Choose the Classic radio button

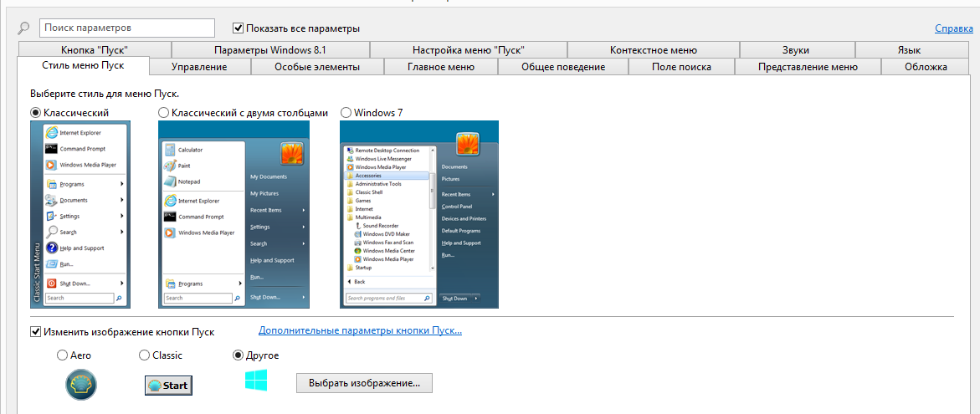[143, 355]
